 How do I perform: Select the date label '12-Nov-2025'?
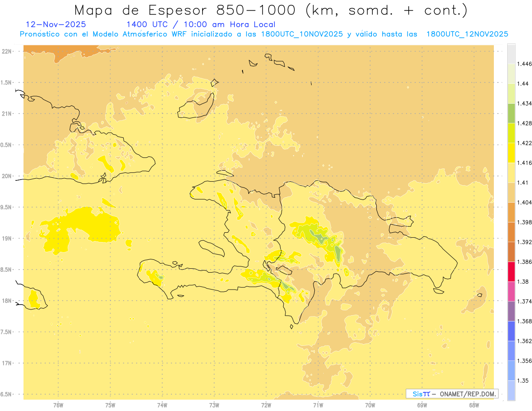(56, 24)
